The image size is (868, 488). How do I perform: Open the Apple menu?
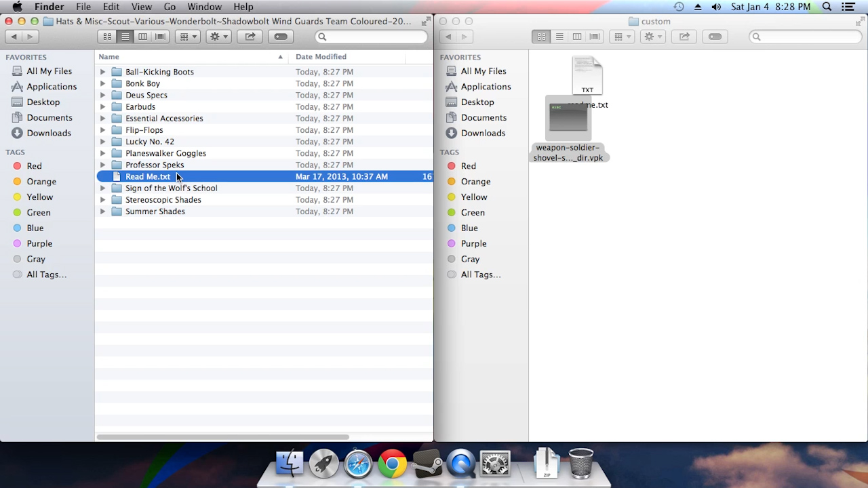tap(17, 7)
